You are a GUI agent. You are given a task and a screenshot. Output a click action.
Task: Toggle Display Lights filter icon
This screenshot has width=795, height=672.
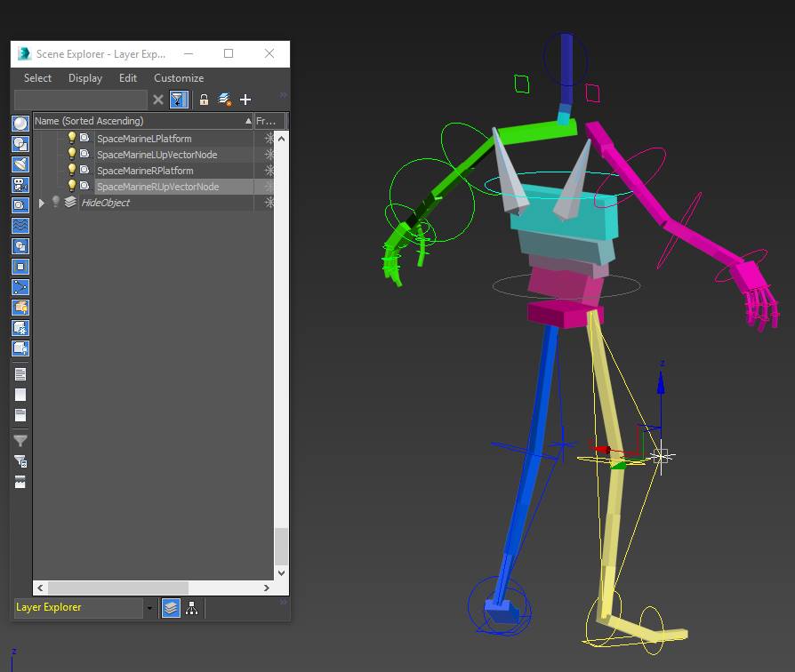click(x=20, y=164)
